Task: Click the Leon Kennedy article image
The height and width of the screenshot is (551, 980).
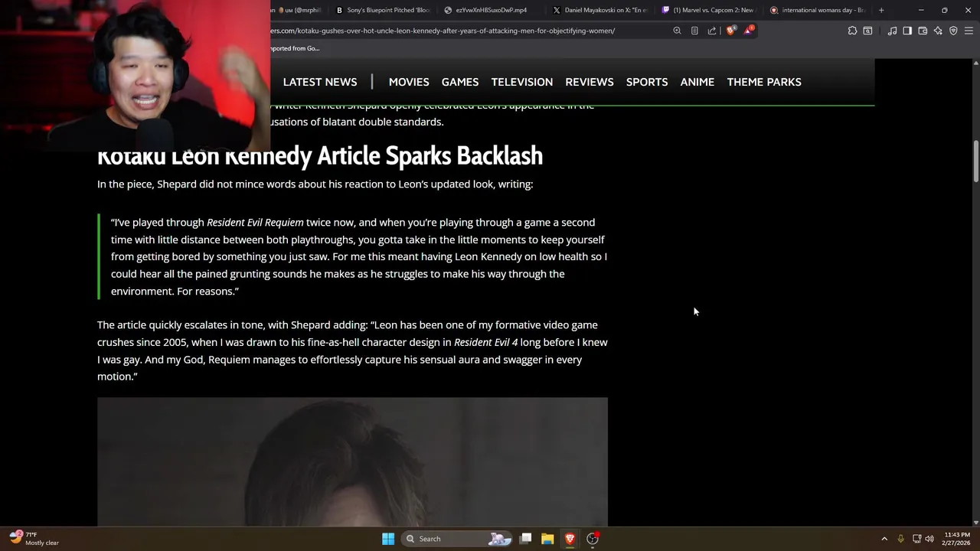Action: point(352,461)
